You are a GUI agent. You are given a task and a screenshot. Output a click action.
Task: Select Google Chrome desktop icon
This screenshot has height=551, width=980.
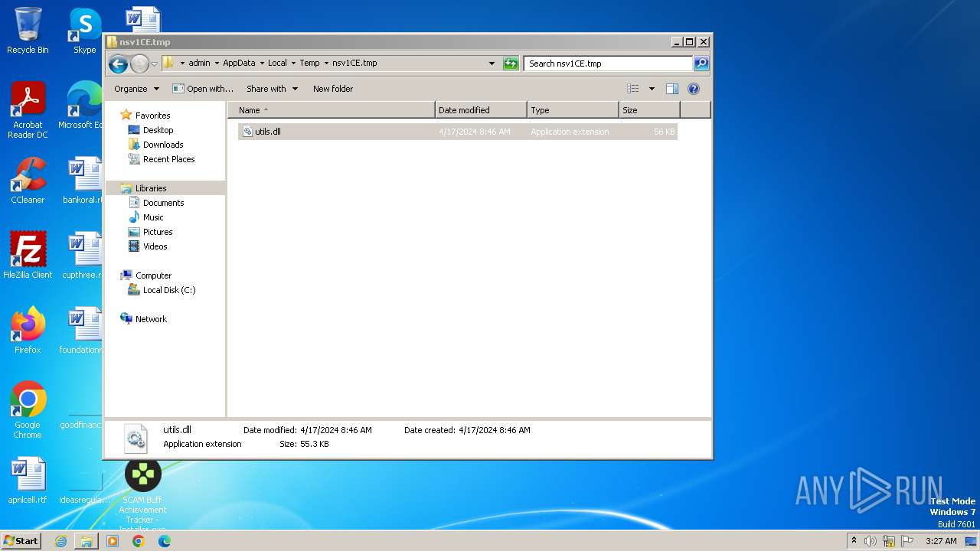[28, 410]
